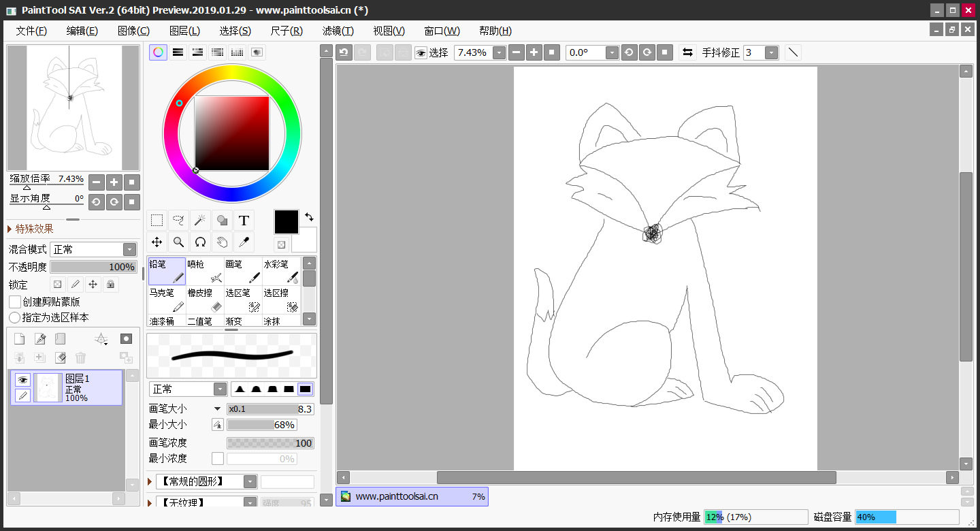Toggle selection visibility eye beside 选择
The image size is (980, 531).
(x=421, y=52)
